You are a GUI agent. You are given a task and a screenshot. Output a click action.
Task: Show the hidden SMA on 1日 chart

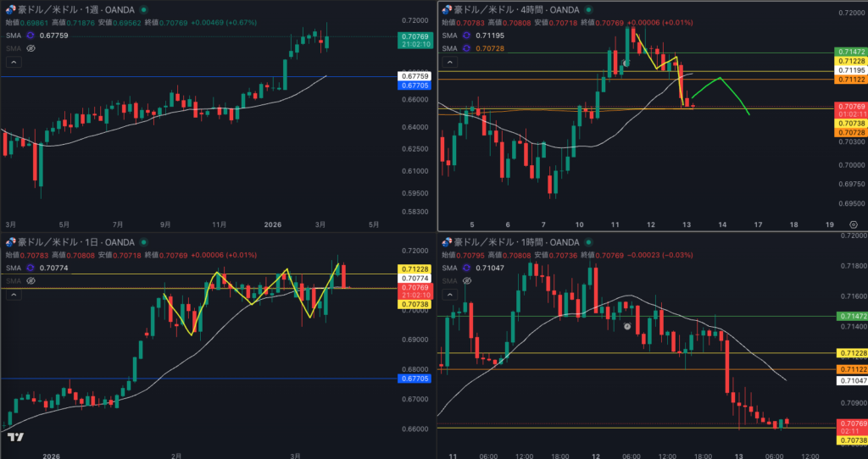point(31,281)
